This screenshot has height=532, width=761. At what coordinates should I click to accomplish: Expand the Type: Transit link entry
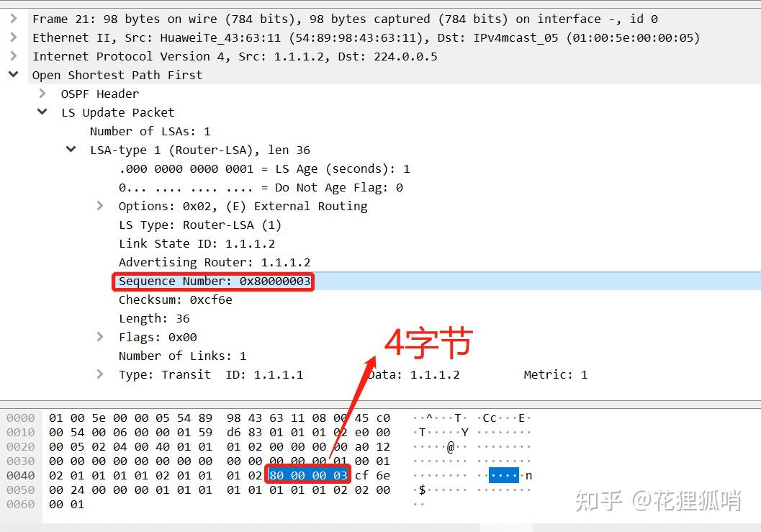(x=99, y=374)
